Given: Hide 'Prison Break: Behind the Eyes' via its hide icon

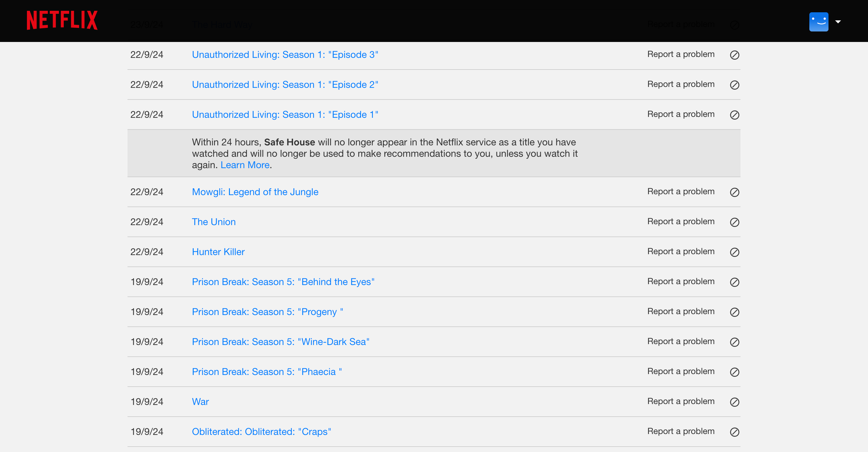Looking at the screenshot, I should click(x=735, y=282).
